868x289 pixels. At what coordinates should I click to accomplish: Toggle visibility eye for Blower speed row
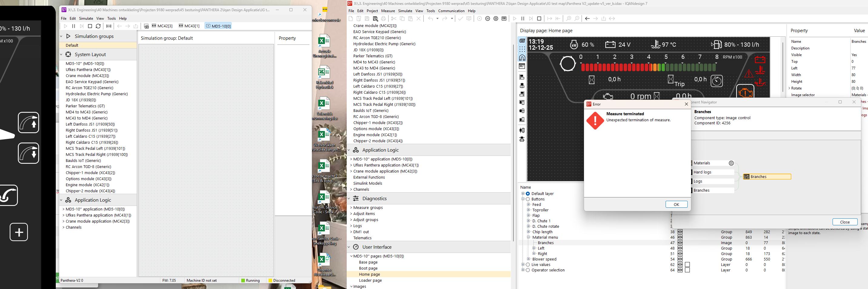click(x=680, y=259)
